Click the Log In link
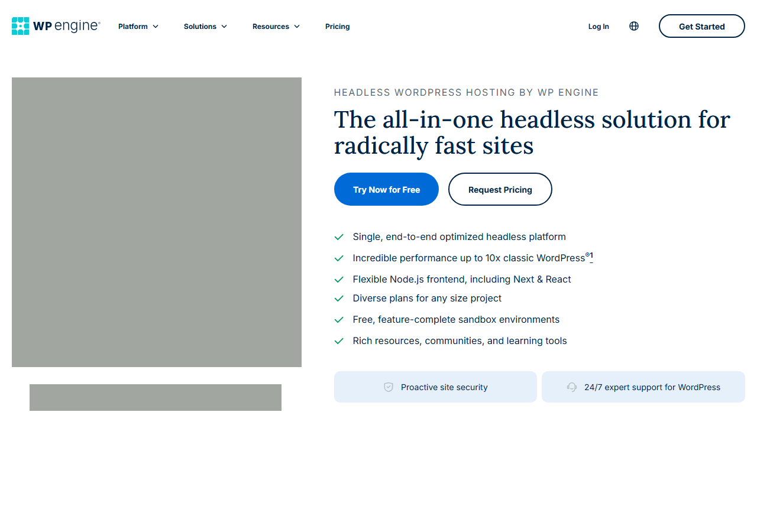 [x=599, y=27]
